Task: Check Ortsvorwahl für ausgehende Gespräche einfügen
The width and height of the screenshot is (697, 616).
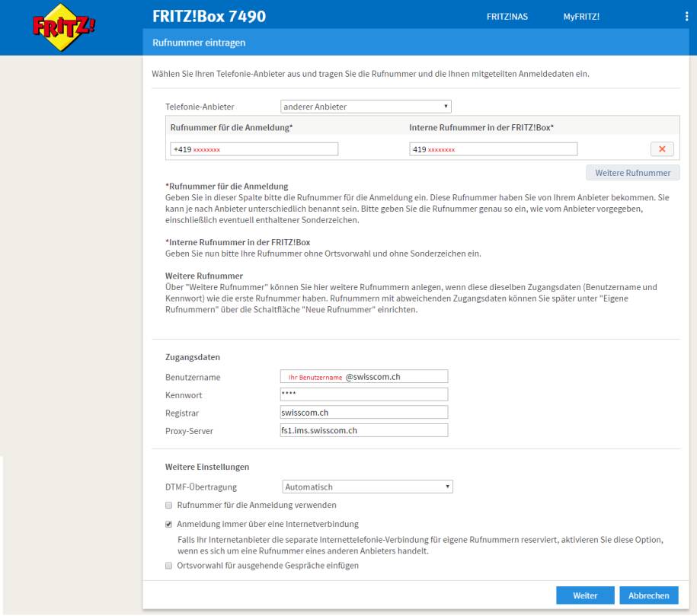Action: [168, 566]
